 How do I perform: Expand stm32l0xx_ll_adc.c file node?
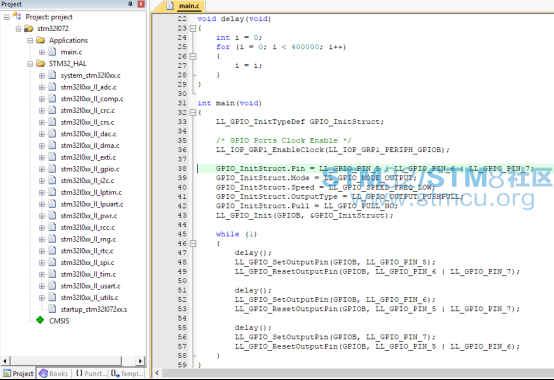pyautogui.click(x=42, y=87)
